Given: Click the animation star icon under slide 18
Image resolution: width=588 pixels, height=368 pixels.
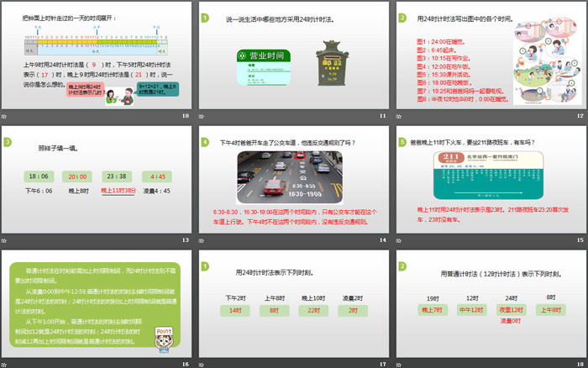Looking at the screenshot, I should click(x=399, y=363).
